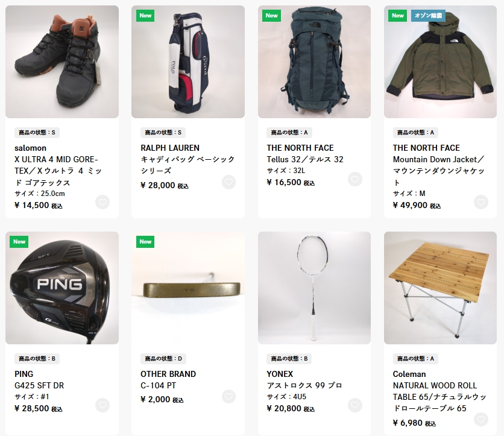Click the Tellus 32 product title
The width and height of the screenshot is (504, 436).
tap(304, 159)
